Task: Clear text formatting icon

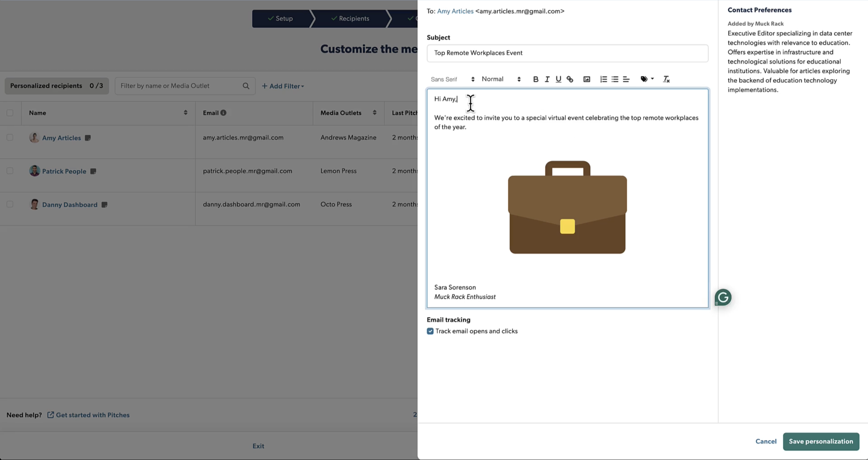Action: point(666,79)
